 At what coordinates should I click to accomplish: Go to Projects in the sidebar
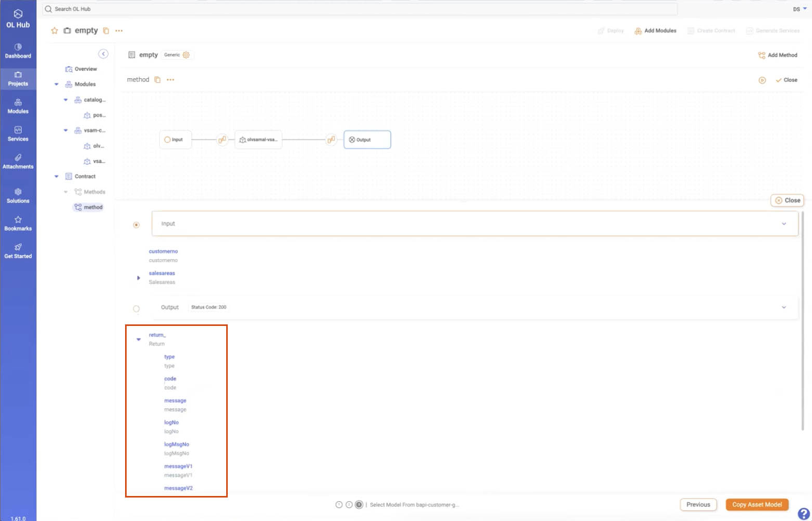point(18,79)
